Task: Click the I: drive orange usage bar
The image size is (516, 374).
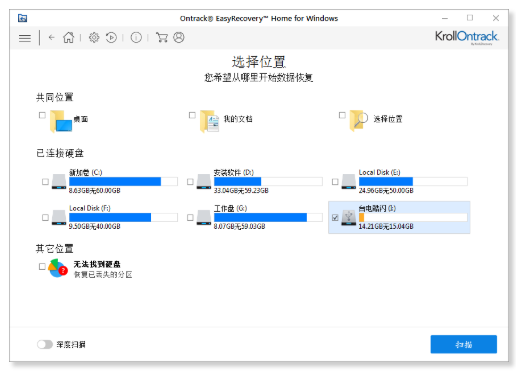Action: [x=413, y=217]
